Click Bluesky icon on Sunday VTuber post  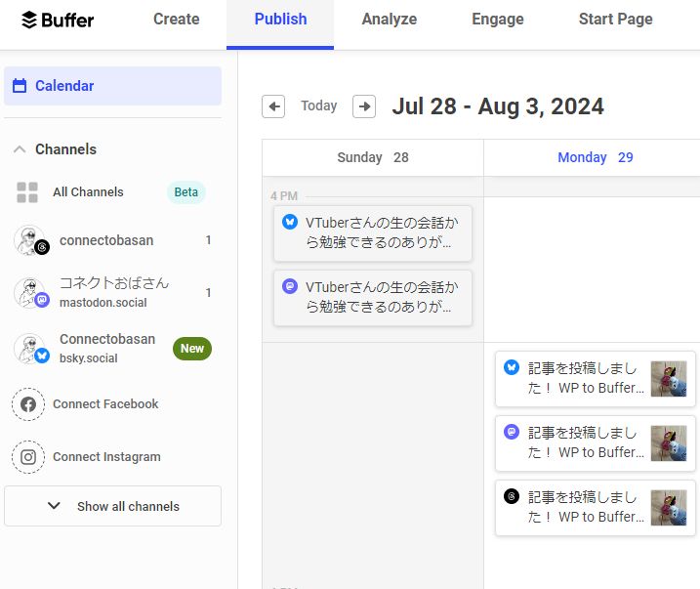tap(290, 222)
